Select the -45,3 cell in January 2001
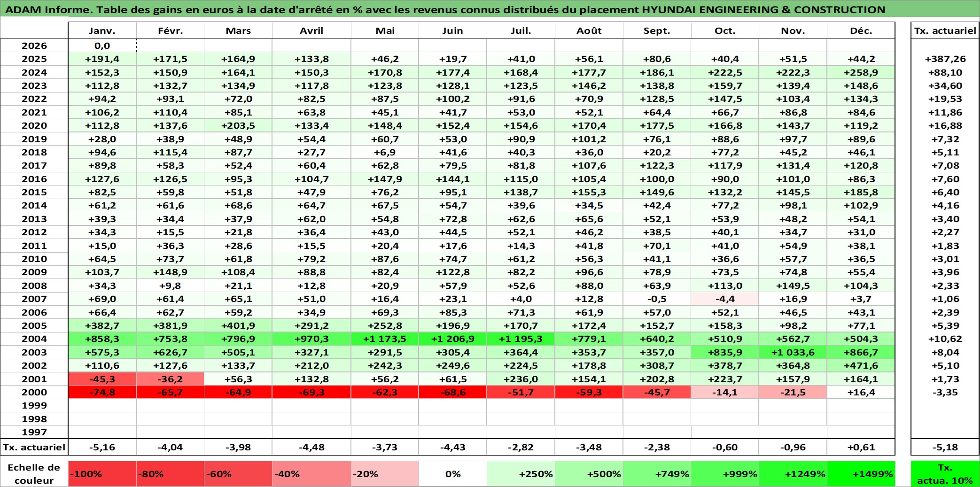The width and height of the screenshot is (980, 487). tap(102, 379)
